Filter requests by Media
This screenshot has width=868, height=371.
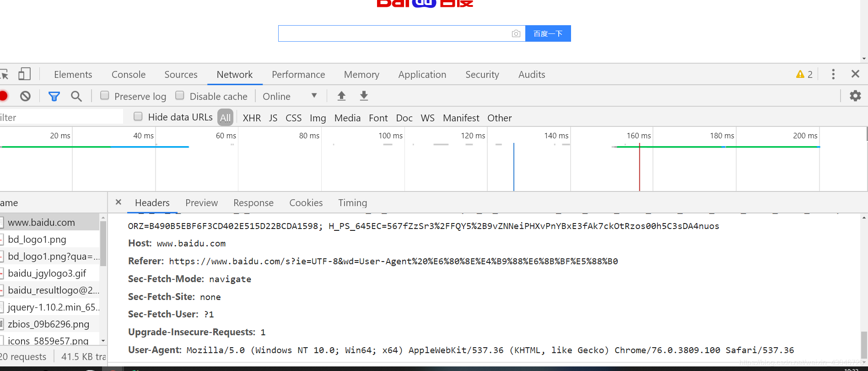tap(347, 118)
